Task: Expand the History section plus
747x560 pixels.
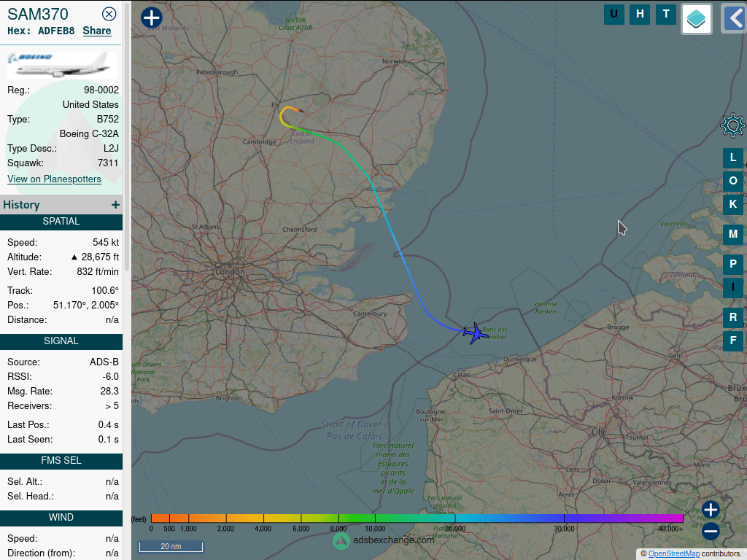Action: pyautogui.click(x=115, y=205)
